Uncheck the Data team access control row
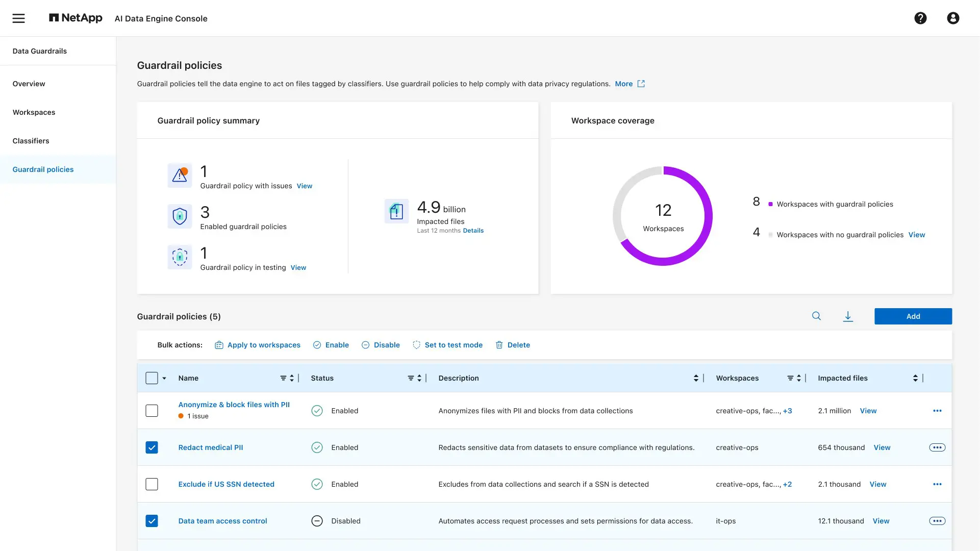 coord(152,521)
